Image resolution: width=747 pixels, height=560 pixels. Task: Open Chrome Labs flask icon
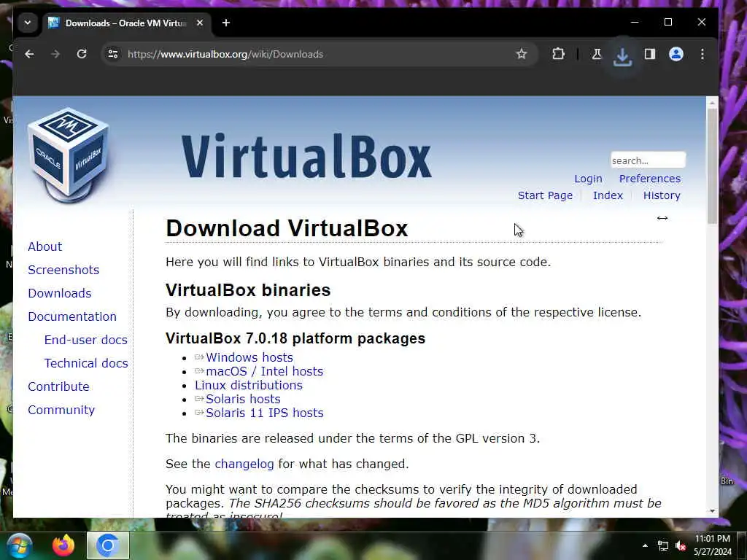pyautogui.click(x=597, y=54)
